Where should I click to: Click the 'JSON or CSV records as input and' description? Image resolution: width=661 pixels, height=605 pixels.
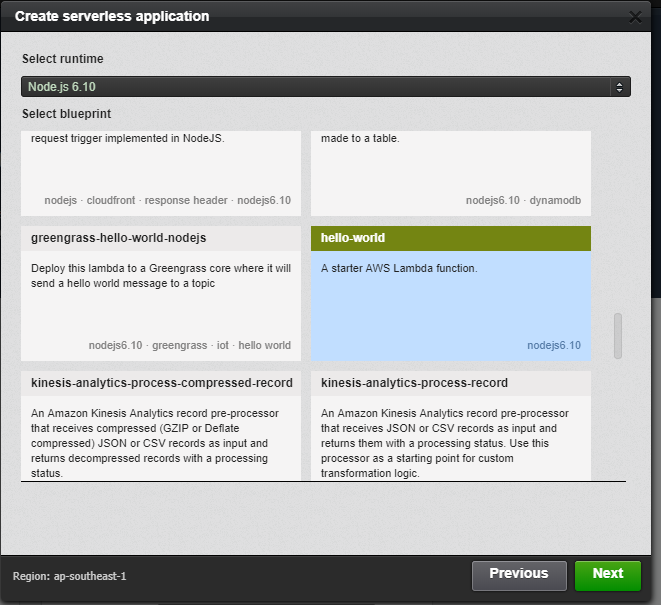(x=445, y=443)
